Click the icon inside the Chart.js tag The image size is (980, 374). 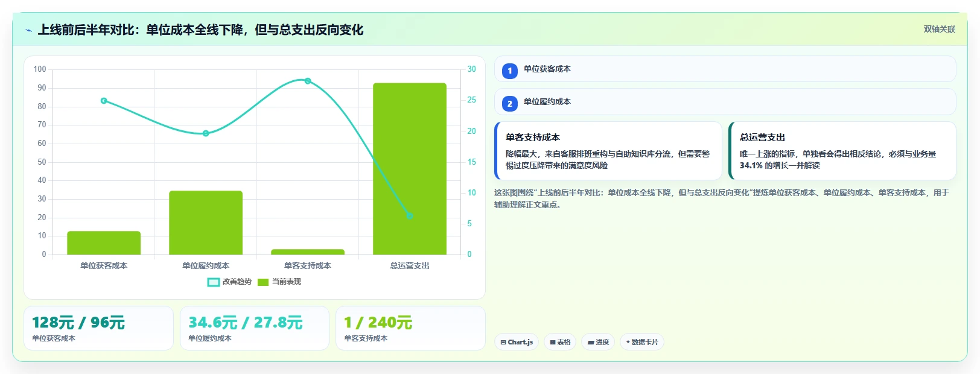pyautogui.click(x=503, y=343)
